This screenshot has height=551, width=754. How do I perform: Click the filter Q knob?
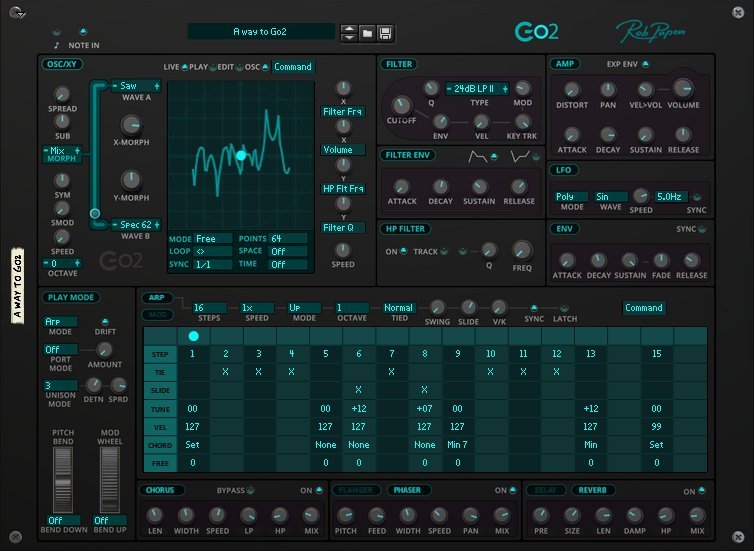(x=431, y=88)
